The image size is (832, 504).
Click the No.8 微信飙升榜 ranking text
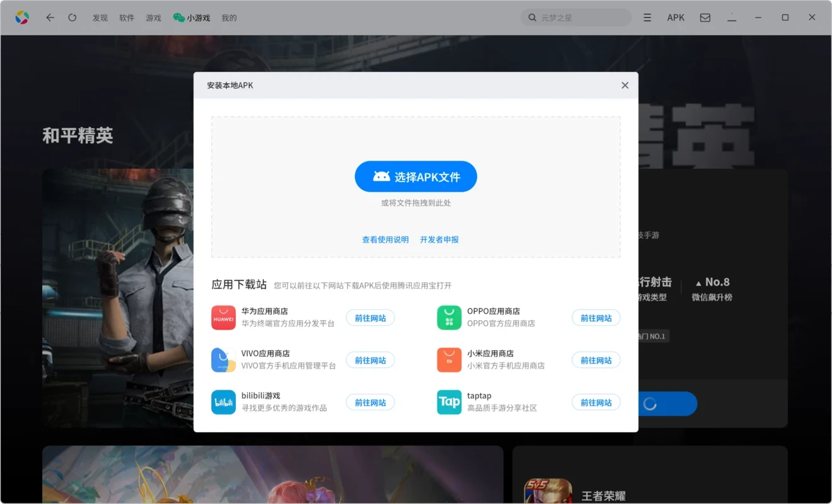[x=712, y=289]
